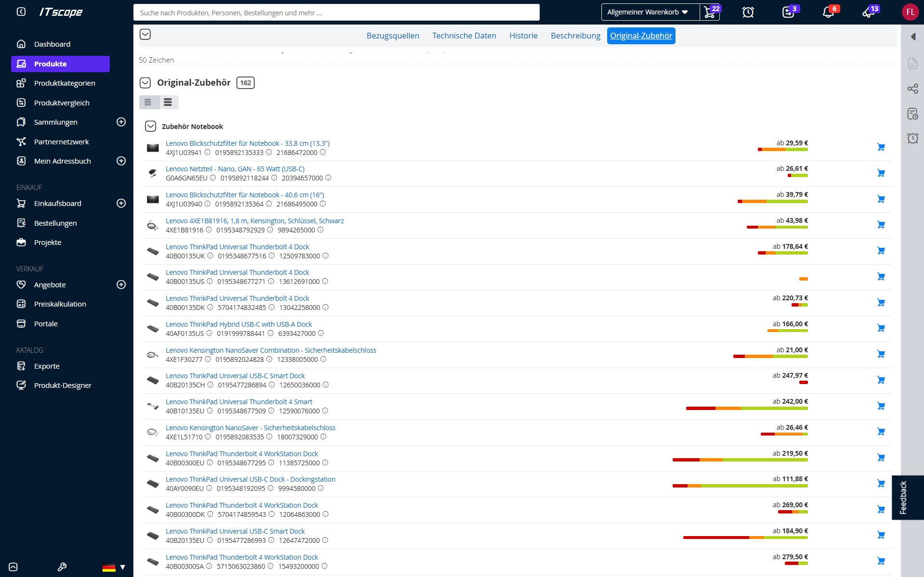The height and width of the screenshot is (577, 924).
Task: Open Lenovo ThinkPad Hybrid USB-C Dock link
Action: point(239,324)
